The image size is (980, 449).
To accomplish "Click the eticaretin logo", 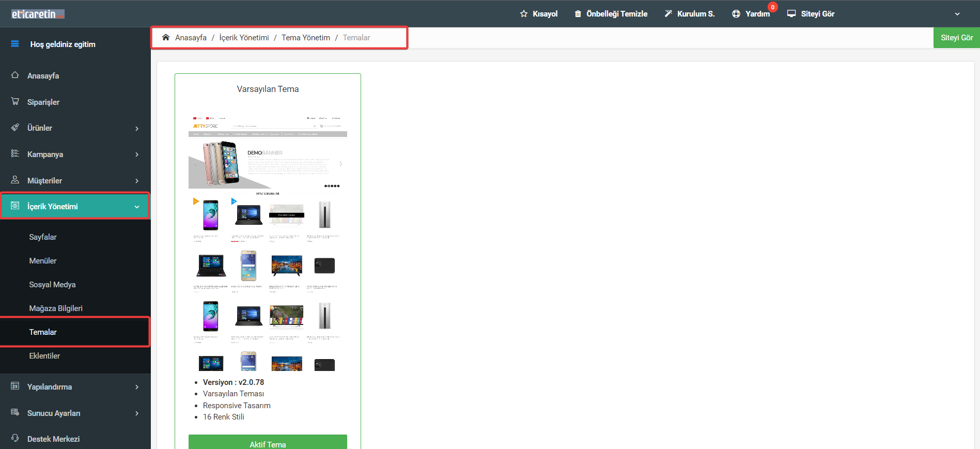I will [38, 14].
